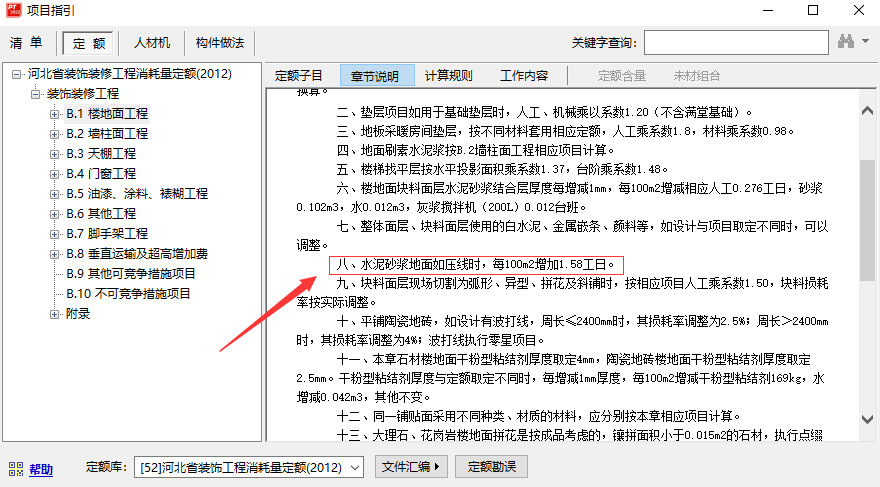Viewport: 880px width, 487px height.
Task: Select the 装饰装修工程 tree item
Action: click(82, 94)
